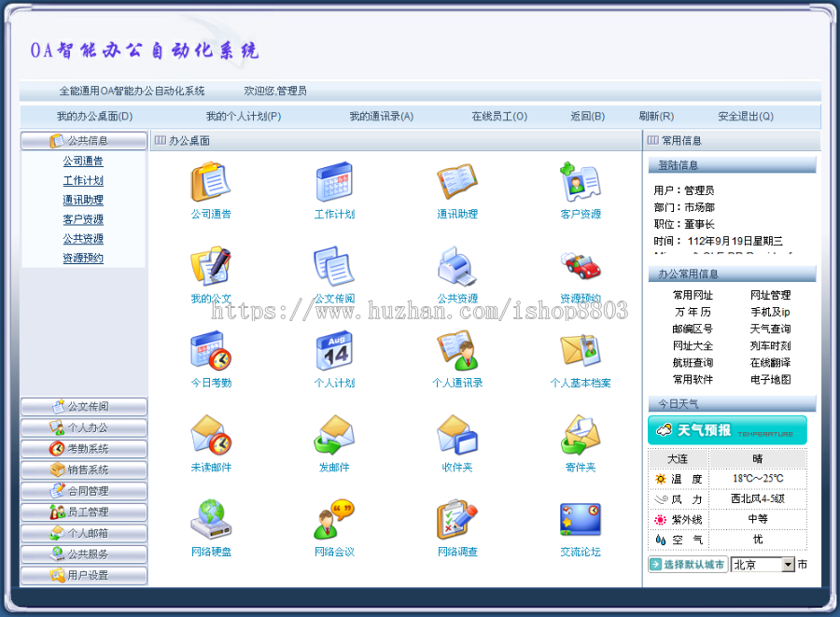
Task: Expand the 员工管理 sidebar section
Action: pos(84,512)
